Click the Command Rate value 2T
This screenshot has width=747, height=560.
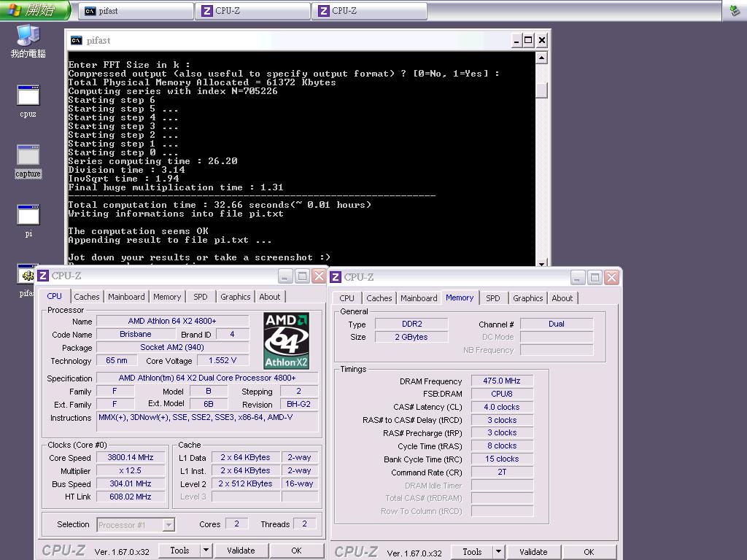coord(502,472)
